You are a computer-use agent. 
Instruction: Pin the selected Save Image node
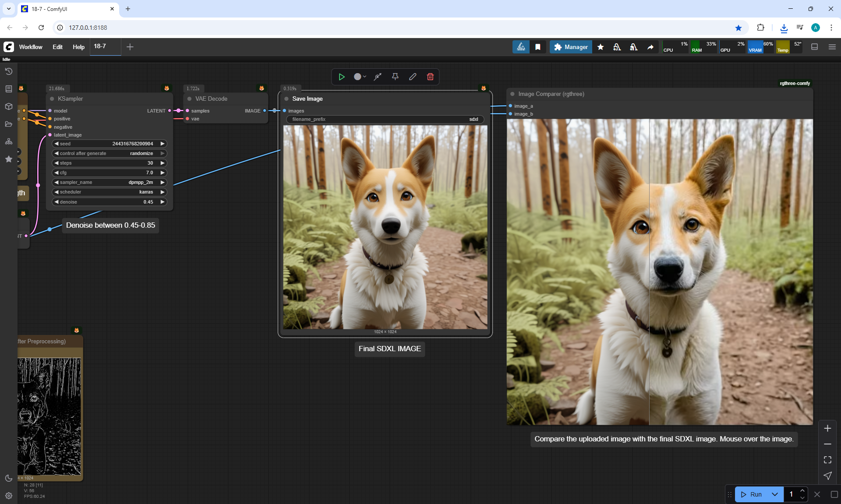(x=395, y=77)
